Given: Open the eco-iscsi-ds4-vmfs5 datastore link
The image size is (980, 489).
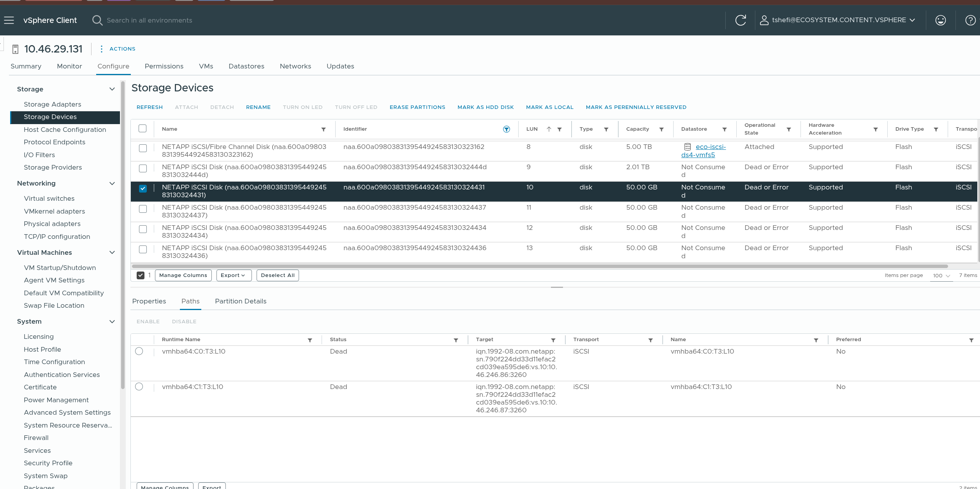Looking at the screenshot, I should [710, 147].
